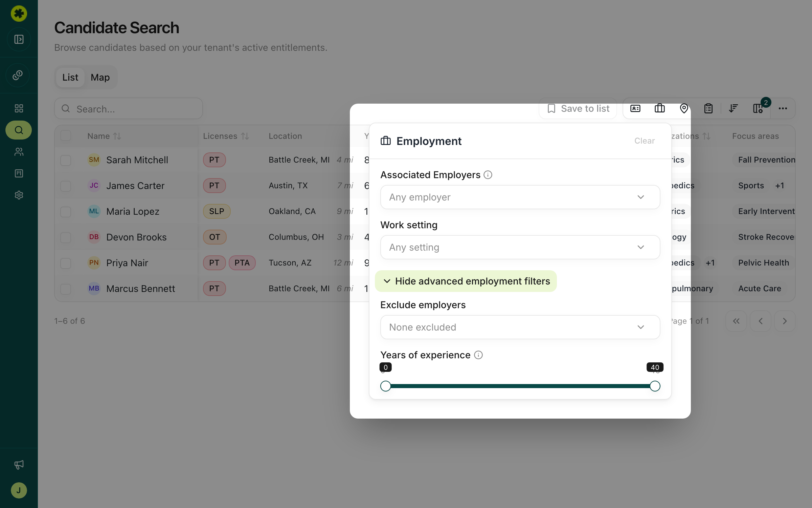Open the people icon in sidebar
The width and height of the screenshot is (812, 508).
click(x=19, y=152)
